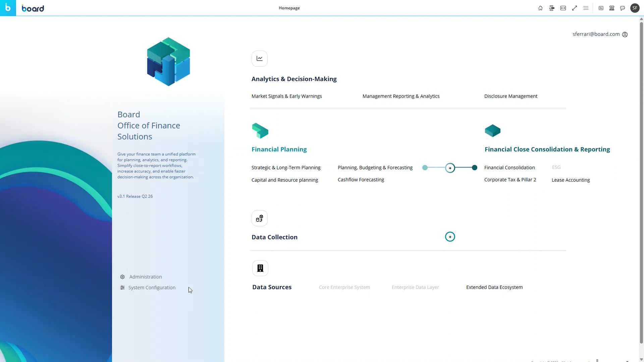Click the scrollbar up arrow
Image resolution: width=644 pixels, height=362 pixels.
[x=641, y=19]
